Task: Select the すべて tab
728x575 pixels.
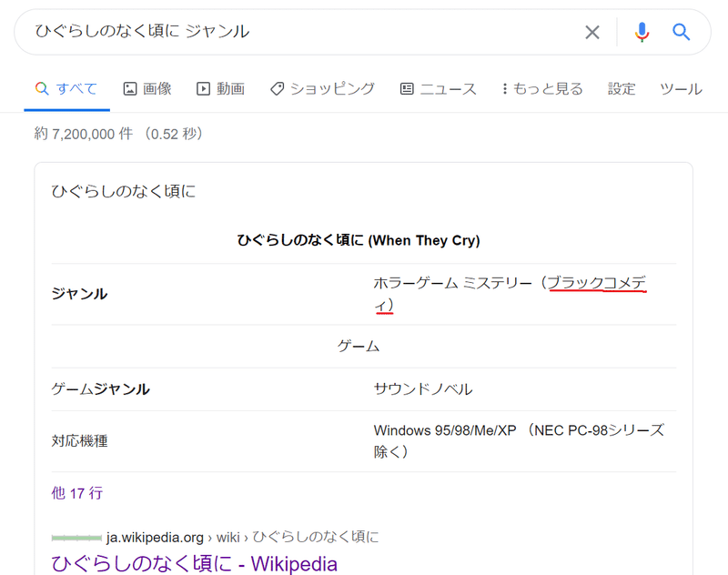Action: (66, 88)
